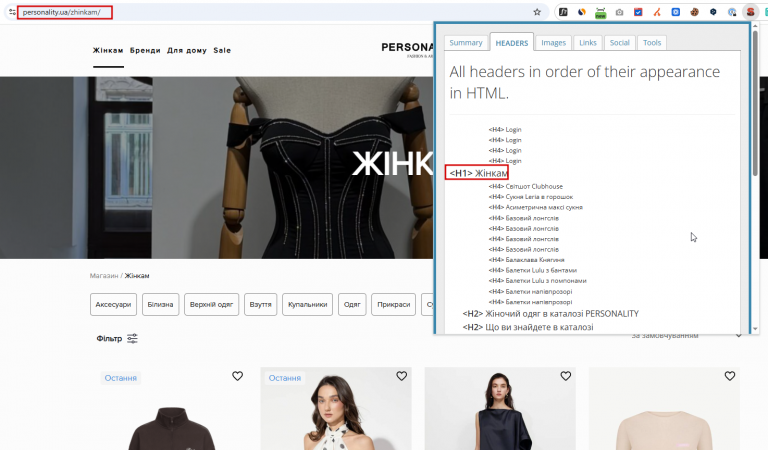Click the Жінкам breadcrumb text
This screenshot has height=450, width=768.
(x=137, y=276)
